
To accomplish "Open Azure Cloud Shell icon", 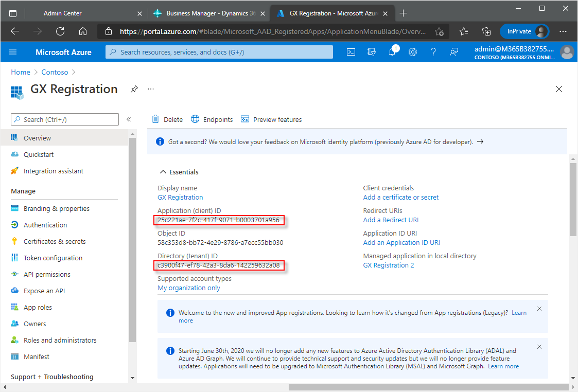I will (351, 52).
